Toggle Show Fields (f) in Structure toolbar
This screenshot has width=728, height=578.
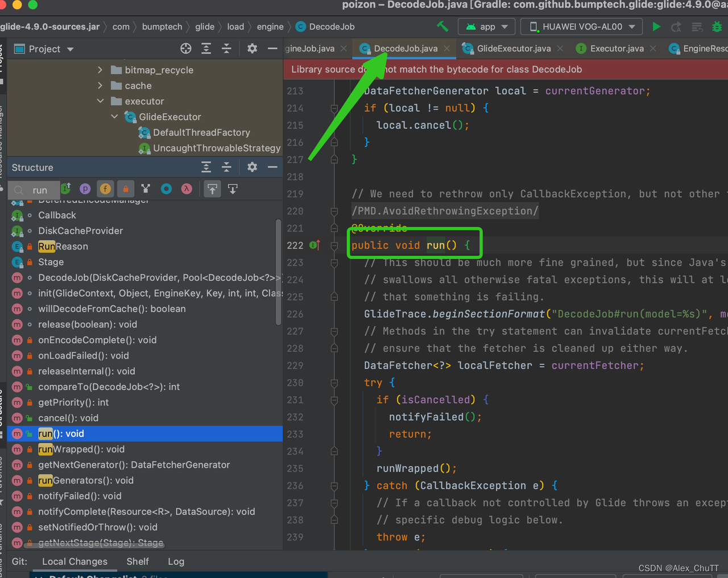(x=106, y=189)
